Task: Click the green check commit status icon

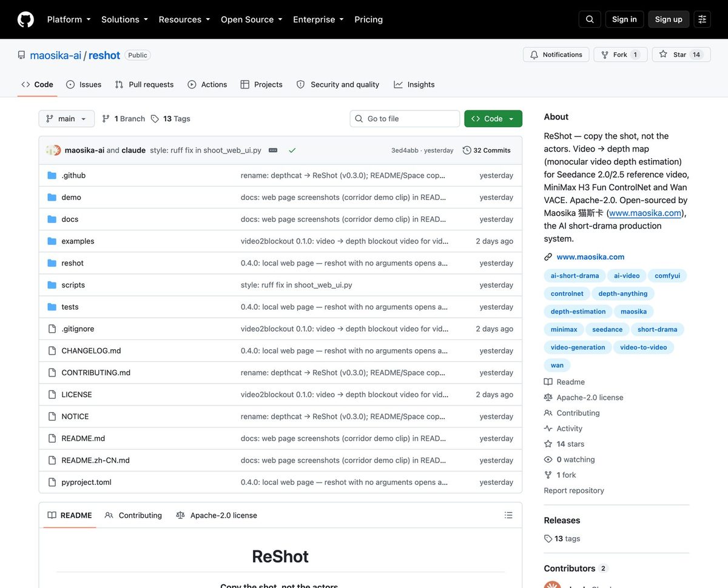Action: (x=292, y=150)
